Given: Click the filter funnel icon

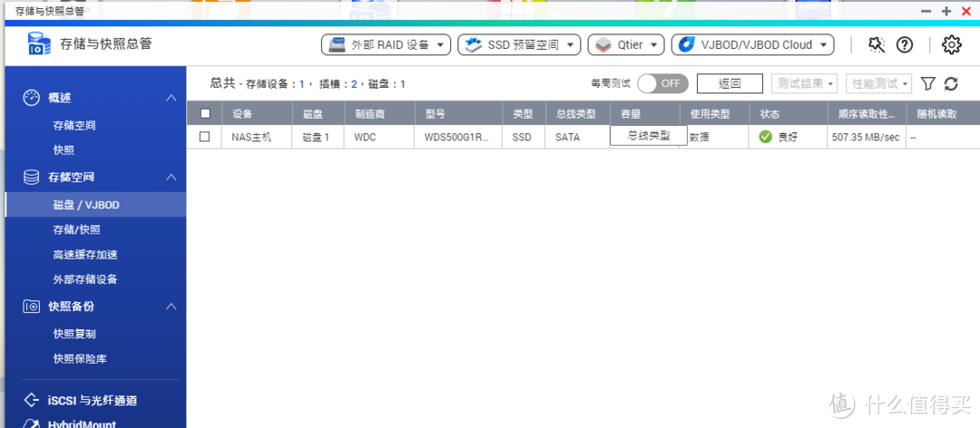Looking at the screenshot, I should [x=929, y=83].
